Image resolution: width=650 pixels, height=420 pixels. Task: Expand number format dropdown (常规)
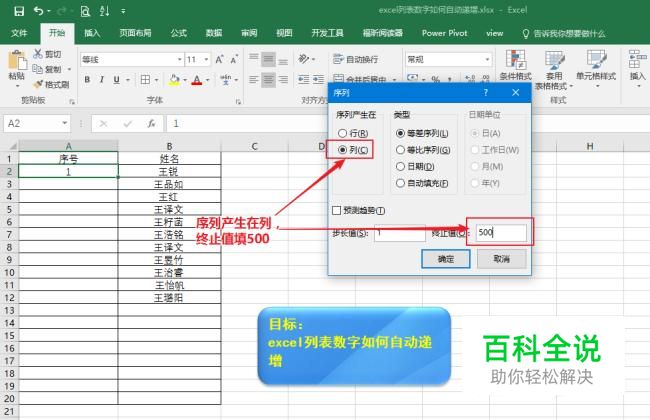click(487, 60)
